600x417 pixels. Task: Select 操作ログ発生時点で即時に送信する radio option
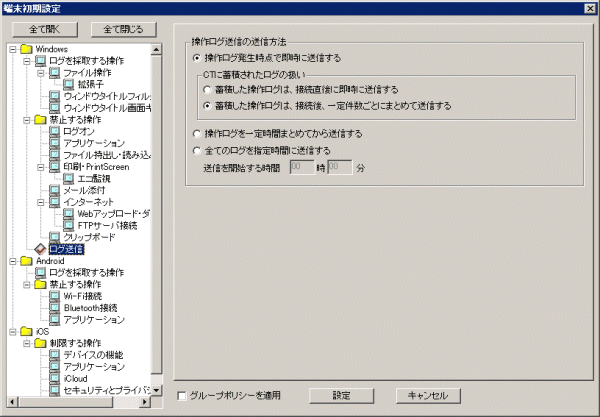[x=196, y=58]
